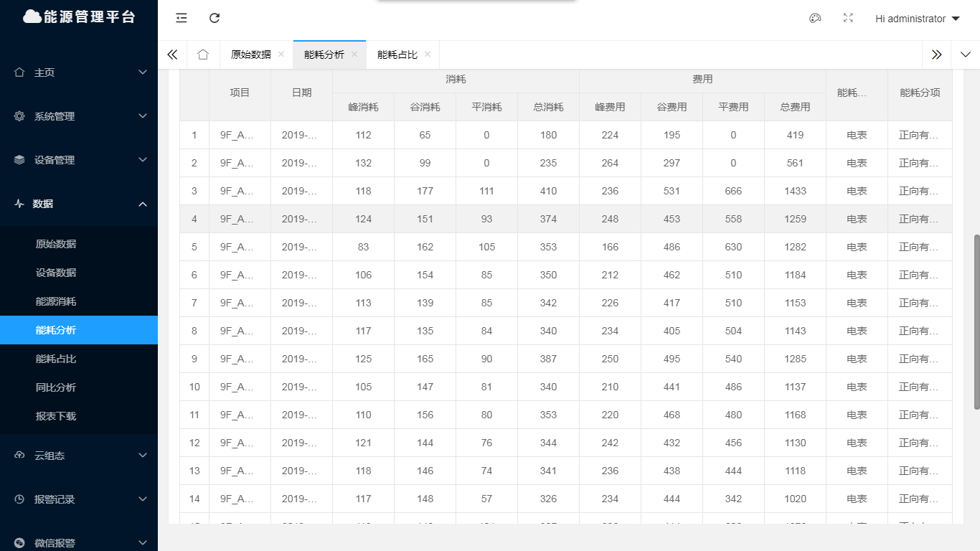Open the theme palette icon
Viewport: 980px width, 551px height.
815,19
